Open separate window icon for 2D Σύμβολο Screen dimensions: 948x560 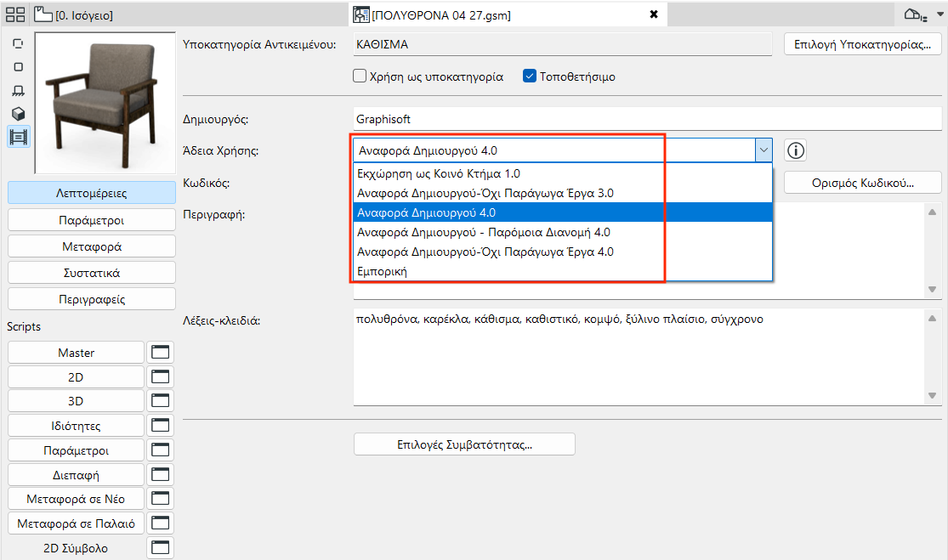(160, 548)
